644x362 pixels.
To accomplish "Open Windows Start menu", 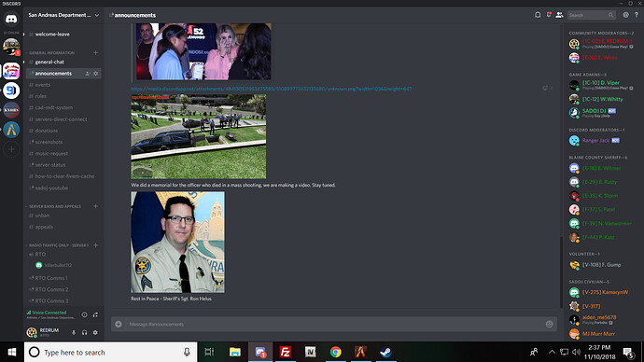I will [12, 352].
